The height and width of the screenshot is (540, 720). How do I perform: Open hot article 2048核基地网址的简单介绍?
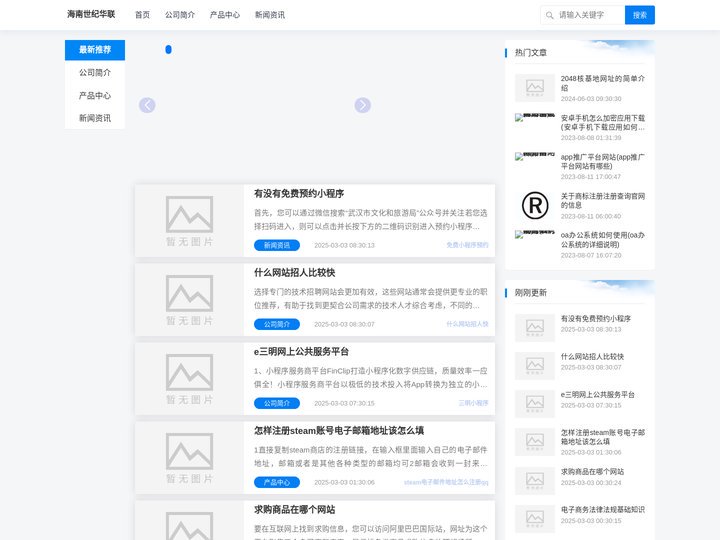click(x=602, y=83)
